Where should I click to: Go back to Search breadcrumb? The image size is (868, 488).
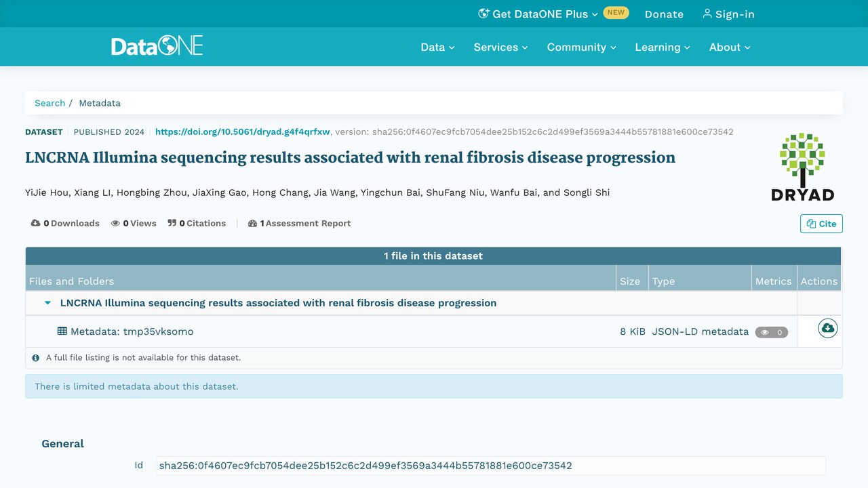click(x=50, y=103)
